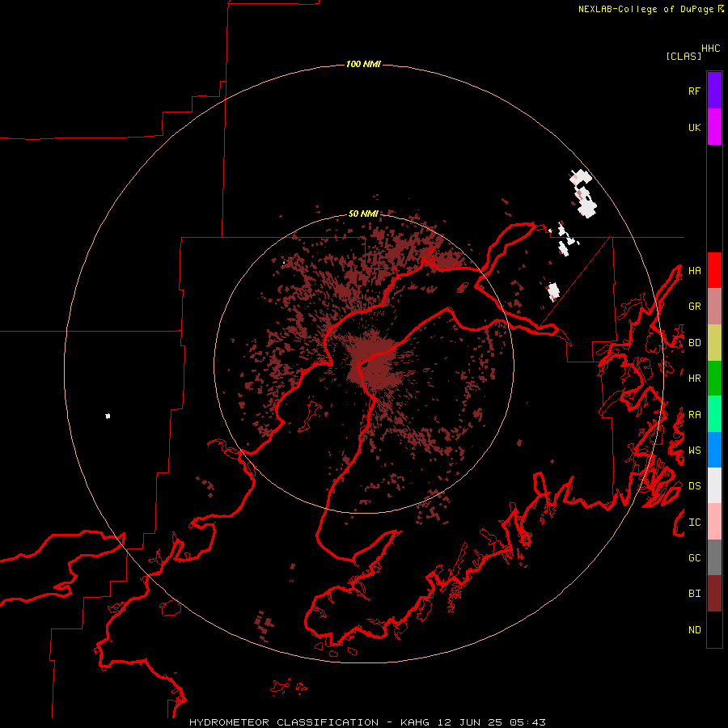
Task: Click the NEXLAB-College of DuPage credit text
Action: [645, 9]
